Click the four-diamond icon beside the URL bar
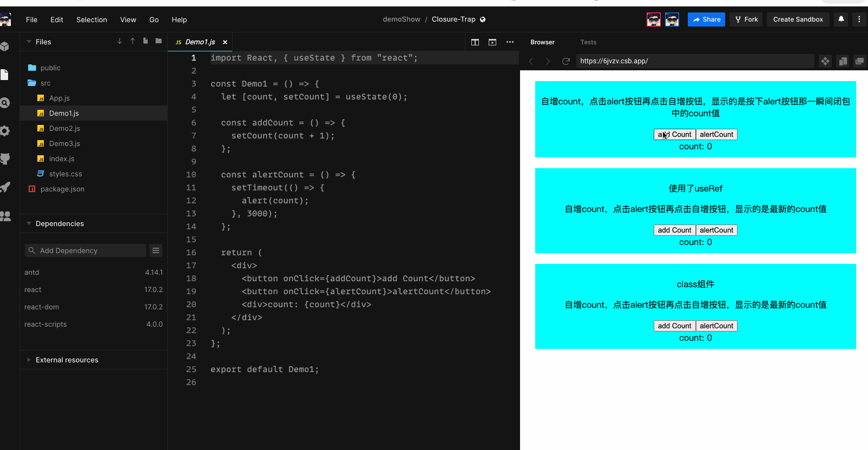The height and width of the screenshot is (450, 868). pos(825,61)
